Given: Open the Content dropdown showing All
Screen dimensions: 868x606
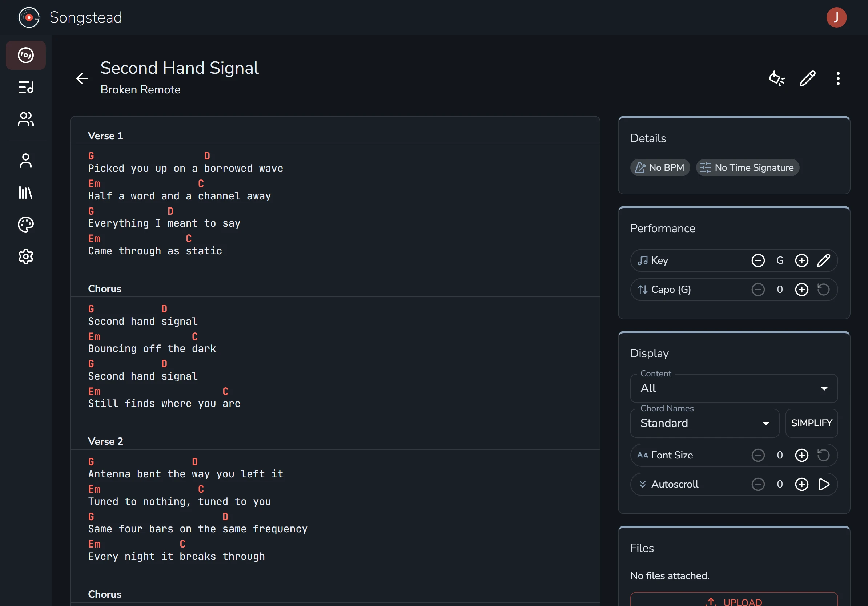Looking at the screenshot, I should click(x=734, y=388).
